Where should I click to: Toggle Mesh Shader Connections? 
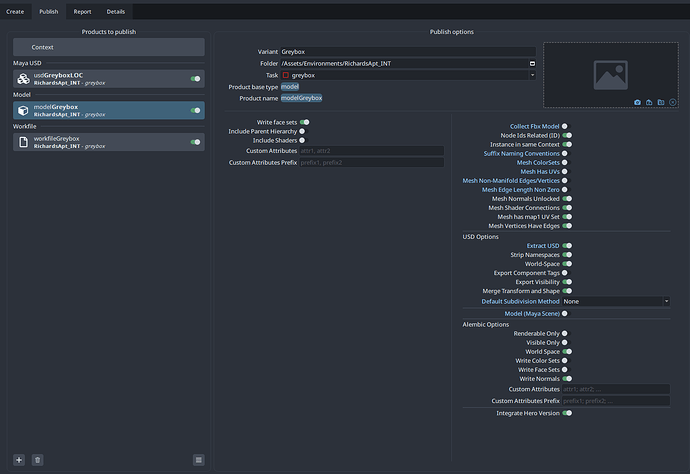coord(567,208)
